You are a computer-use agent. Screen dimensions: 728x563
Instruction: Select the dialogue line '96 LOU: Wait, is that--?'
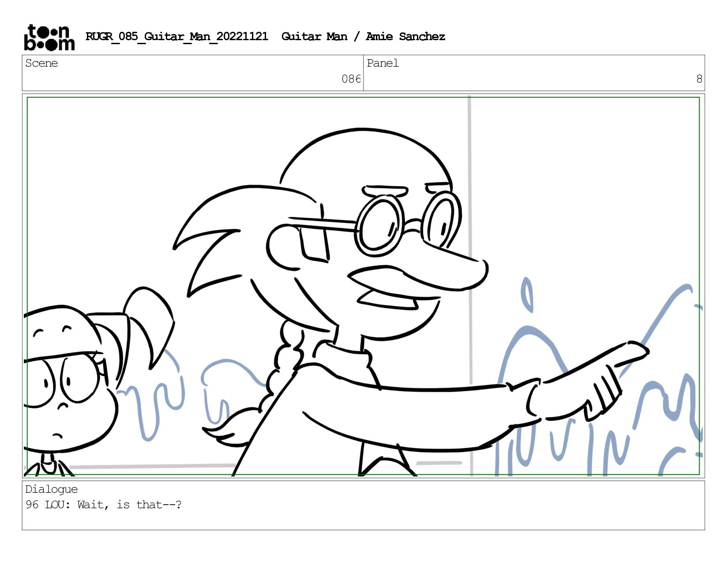pyautogui.click(x=103, y=505)
